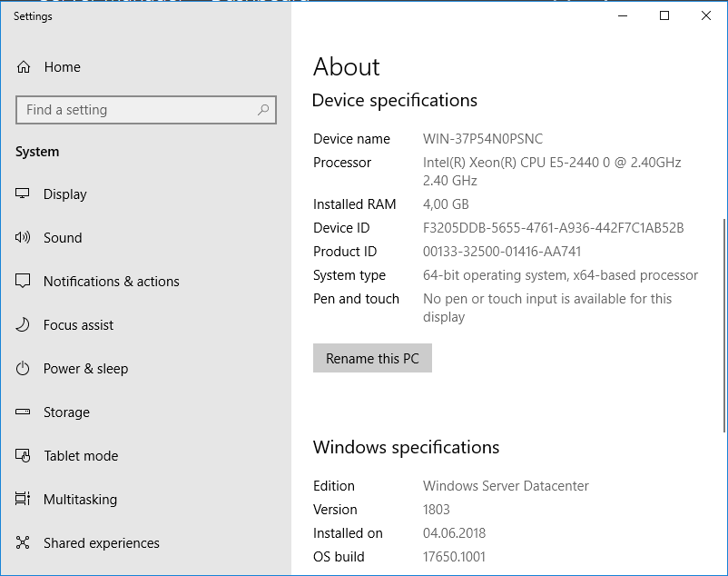Click the Installed RAM value 4,00 GB
The image size is (728, 576).
coord(446,204)
